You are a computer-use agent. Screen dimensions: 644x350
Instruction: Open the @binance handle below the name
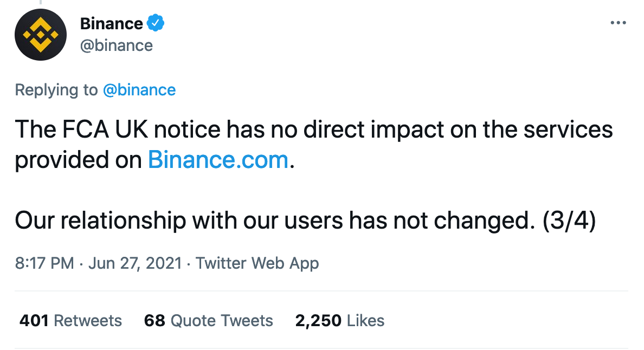click(x=116, y=46)
